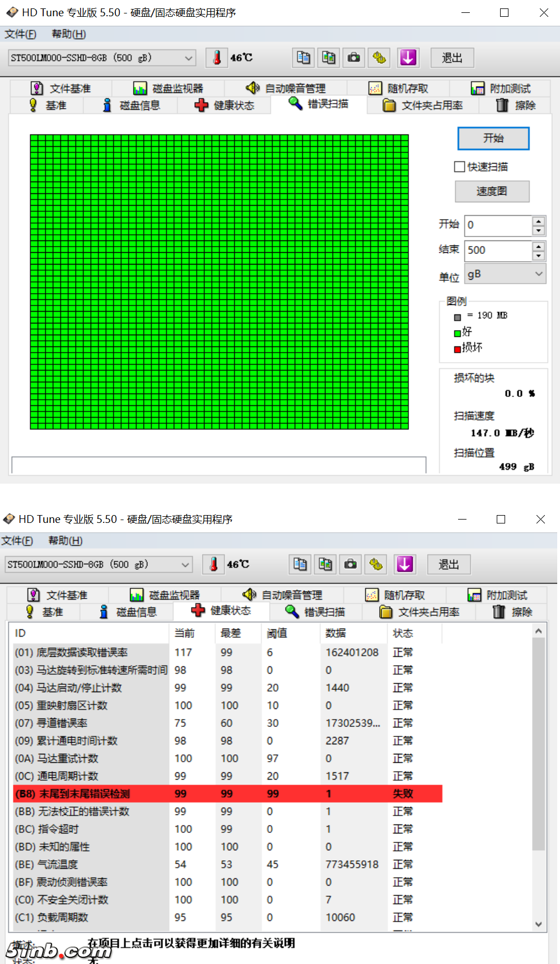Image resolution: width=560 pixels, height=964 pixels.
Task: Open 文件 menu in bottom window
Action: 17,541
